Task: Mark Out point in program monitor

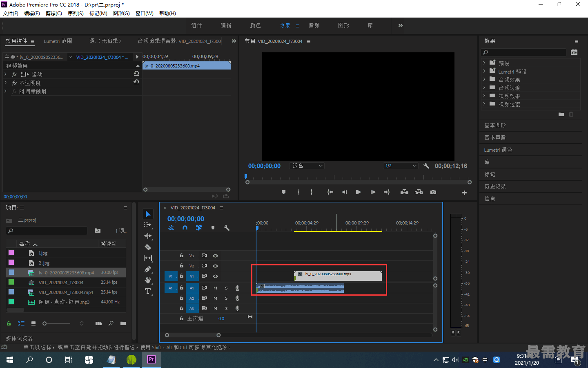Action: click(312, 192)
